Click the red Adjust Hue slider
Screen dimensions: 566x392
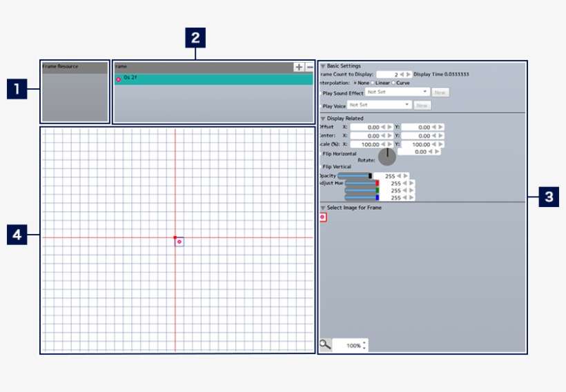(x=362, y=184)
